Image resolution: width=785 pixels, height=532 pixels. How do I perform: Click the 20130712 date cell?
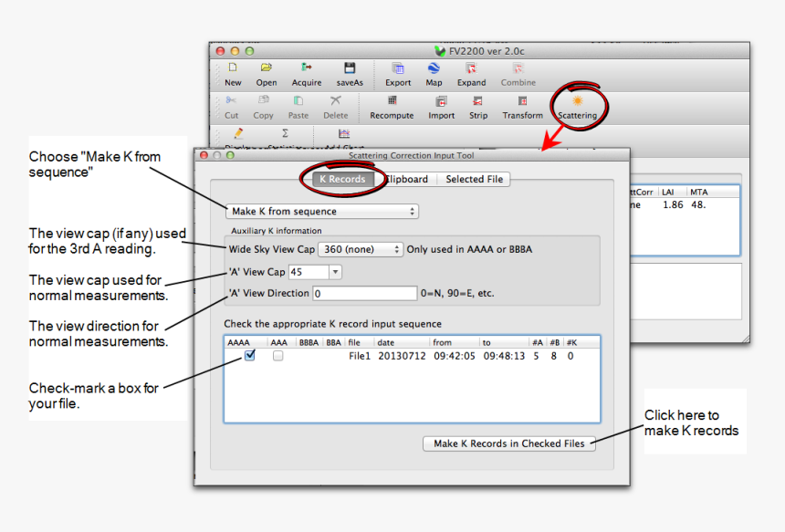click(402, 356)
